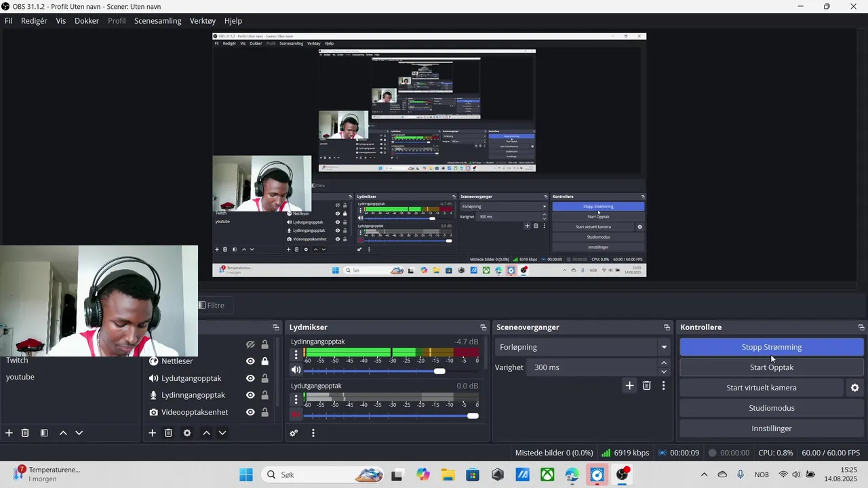Open File Explorer from taskbar

tap(448, 474)
